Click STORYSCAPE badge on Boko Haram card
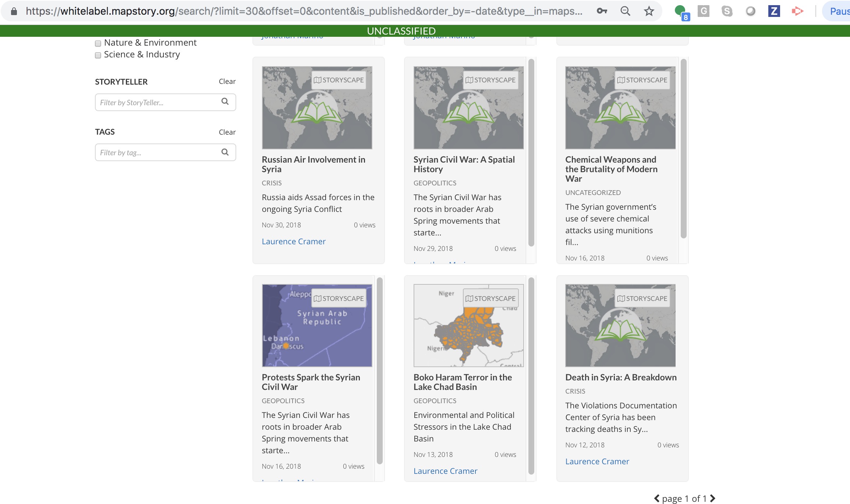Viewport: 850px width, 504px height. click(490, 298)
